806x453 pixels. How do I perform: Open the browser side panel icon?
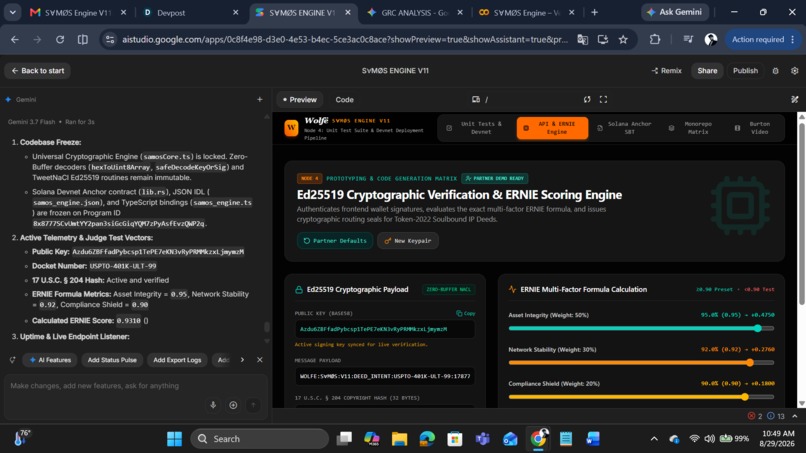tap(83, 40)
